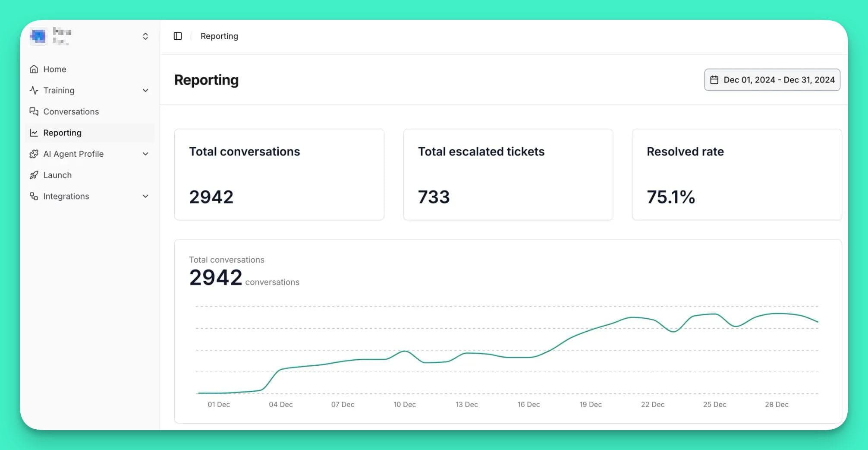The width and height of the screenshot is (868, 450).
Task: Toggle the workspace switcher open
Action: tap(145, 36)
